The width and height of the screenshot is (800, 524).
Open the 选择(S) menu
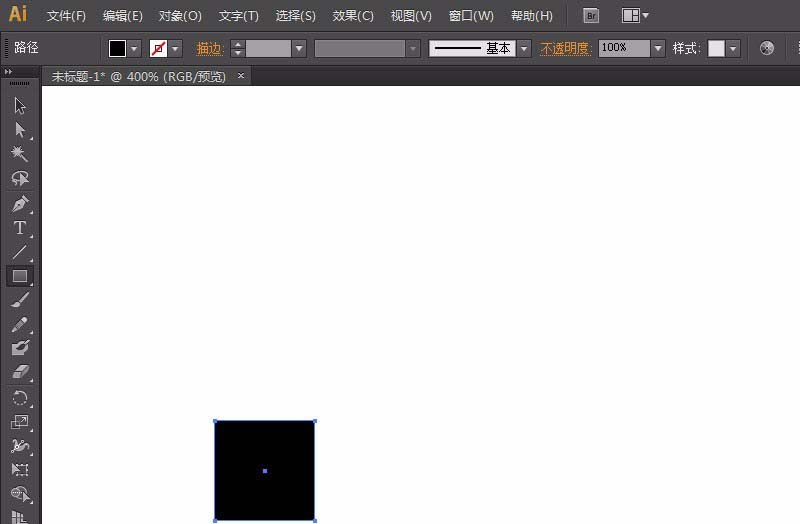click(295, 16)
